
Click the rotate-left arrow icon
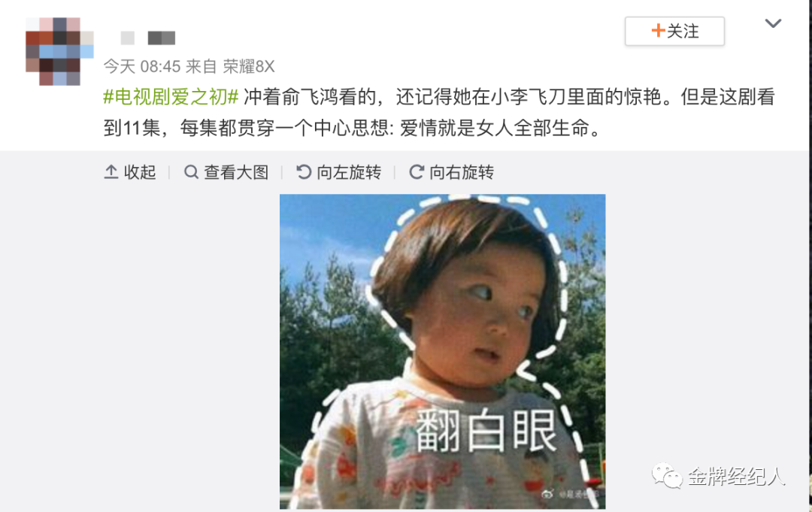[x=304, y=172]
